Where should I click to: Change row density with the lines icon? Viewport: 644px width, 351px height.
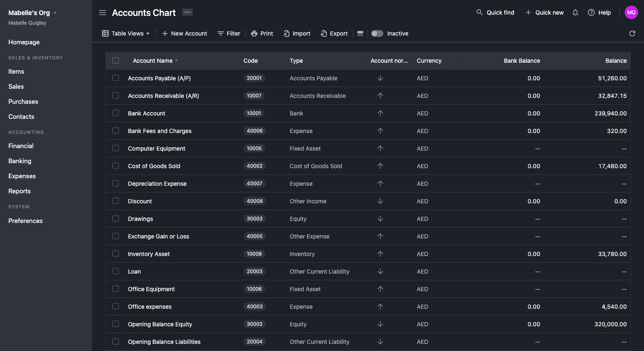pos(360,33)
